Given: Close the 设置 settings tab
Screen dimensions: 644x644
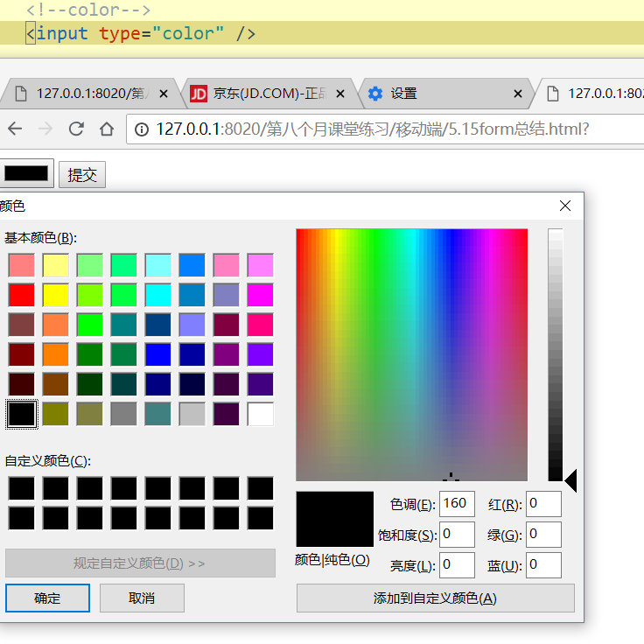Looking at the screenshot, I should tap(518, 94).
